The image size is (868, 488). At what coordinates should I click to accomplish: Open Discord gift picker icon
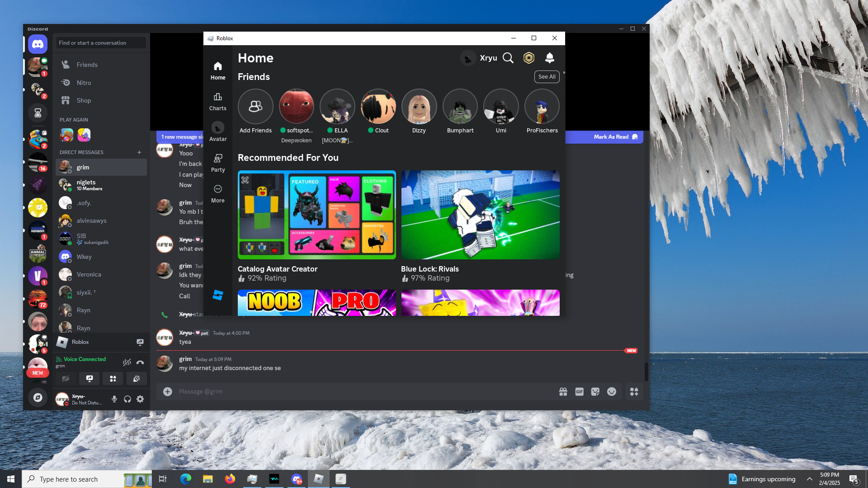pos(563,392)
